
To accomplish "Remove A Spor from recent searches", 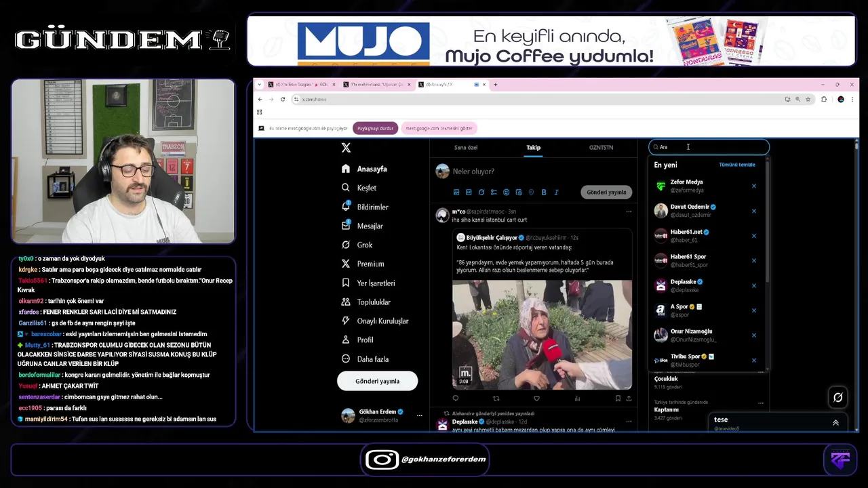I will click(753, 310).
